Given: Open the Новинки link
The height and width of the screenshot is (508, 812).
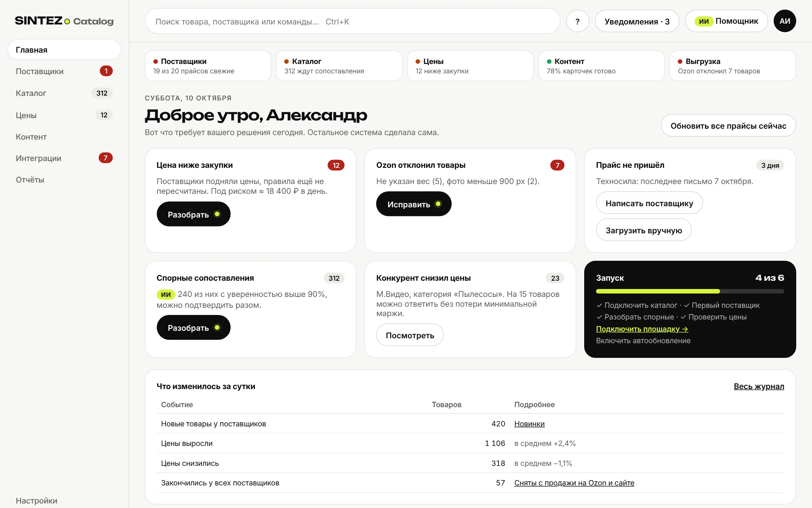Looking at the screenshot, I should pyautogui.click(x=529, y=424).
